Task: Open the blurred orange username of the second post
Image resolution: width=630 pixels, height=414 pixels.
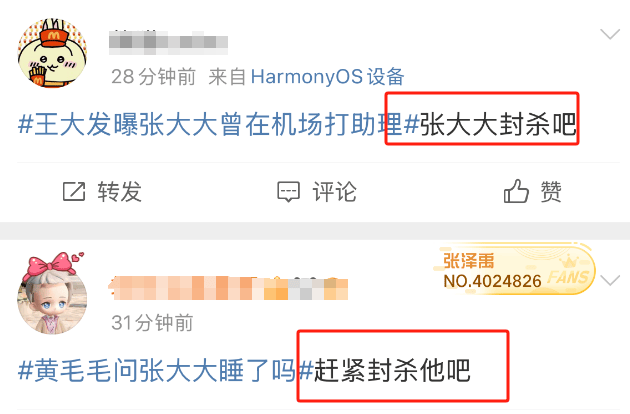Action: (x=228, y=288)
